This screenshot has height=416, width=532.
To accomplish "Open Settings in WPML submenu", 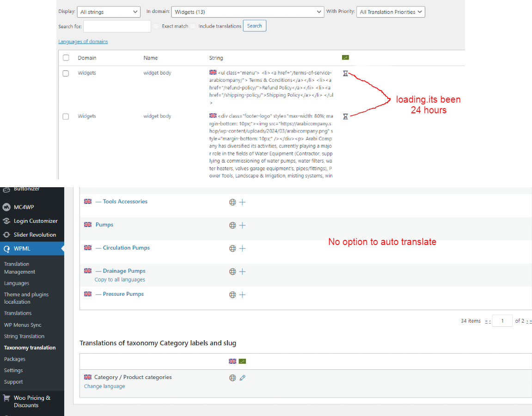I will tap(13, 370).
